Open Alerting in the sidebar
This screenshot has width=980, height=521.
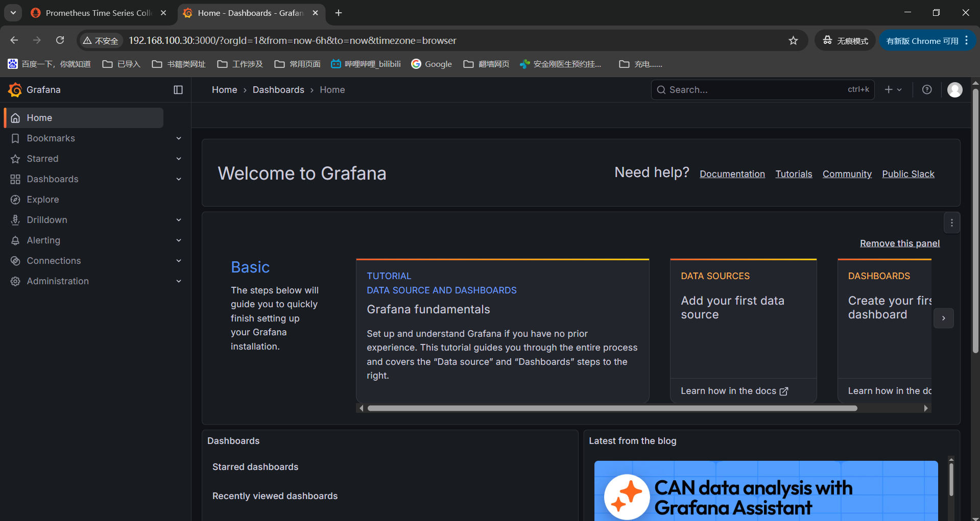click(43, 240)
